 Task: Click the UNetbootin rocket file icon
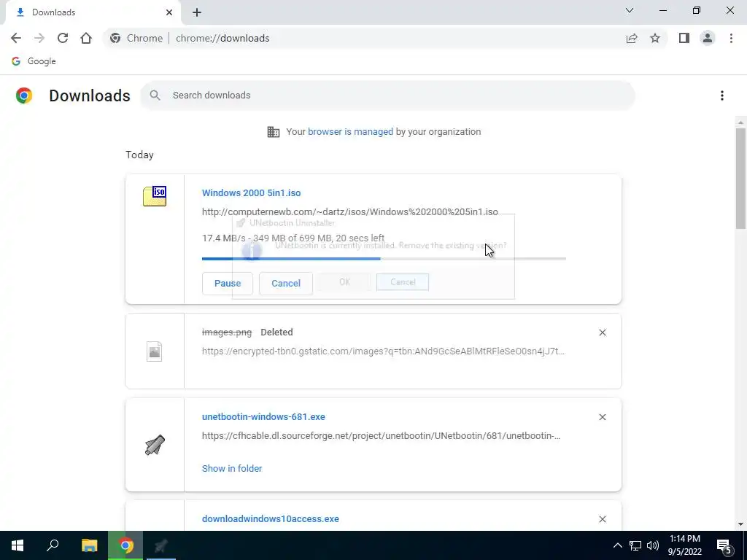(x=155, y=445)
